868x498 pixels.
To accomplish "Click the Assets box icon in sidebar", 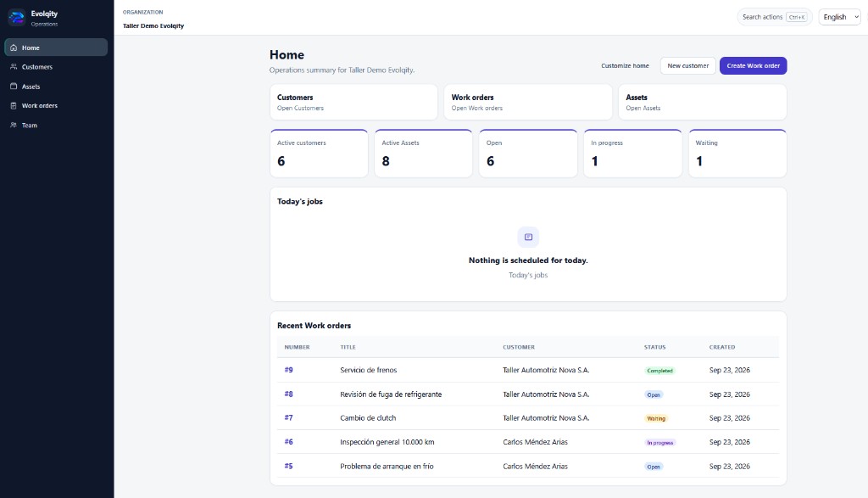I will click(x=14, y=87).
